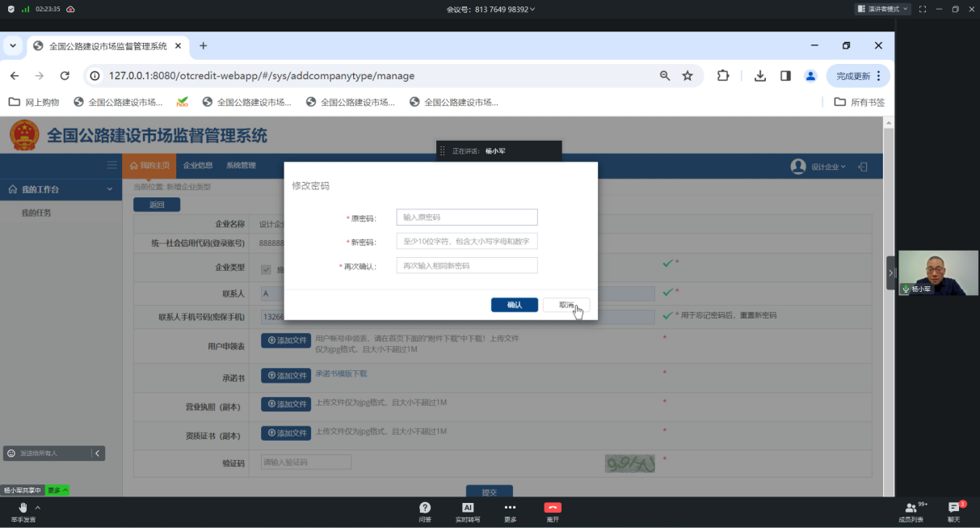980x528 pixels.
Task: Select 我的任务 in the sidebar
Action: point(36,213)
